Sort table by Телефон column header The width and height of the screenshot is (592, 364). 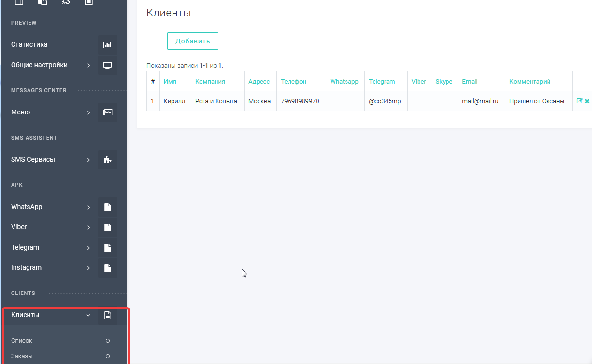click(294, 82)
